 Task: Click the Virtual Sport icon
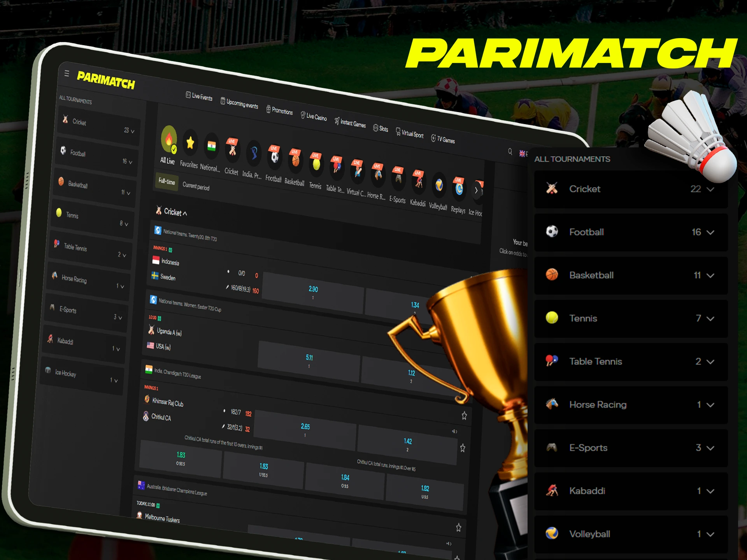[x=398, y=131]
